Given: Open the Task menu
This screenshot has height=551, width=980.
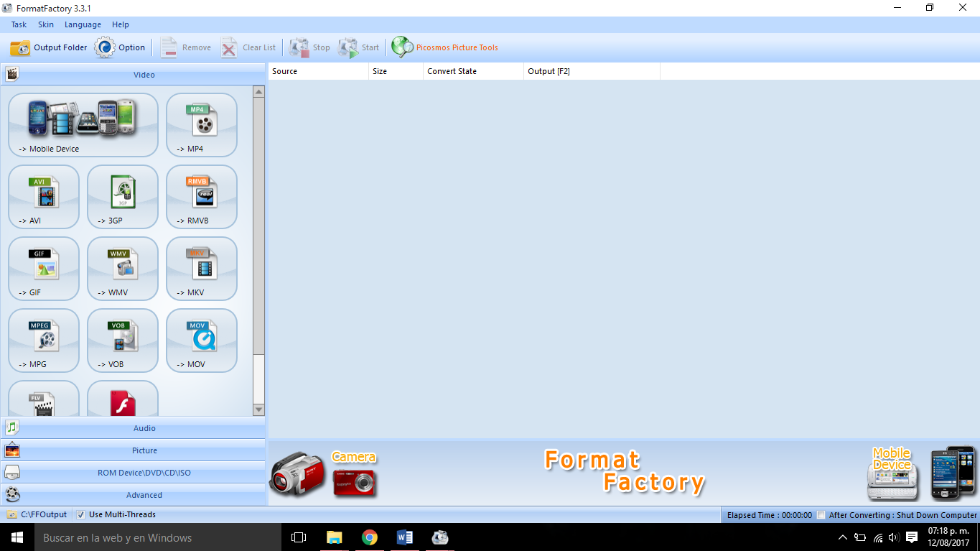Looking at the screenshot, I should click(19, 24).
